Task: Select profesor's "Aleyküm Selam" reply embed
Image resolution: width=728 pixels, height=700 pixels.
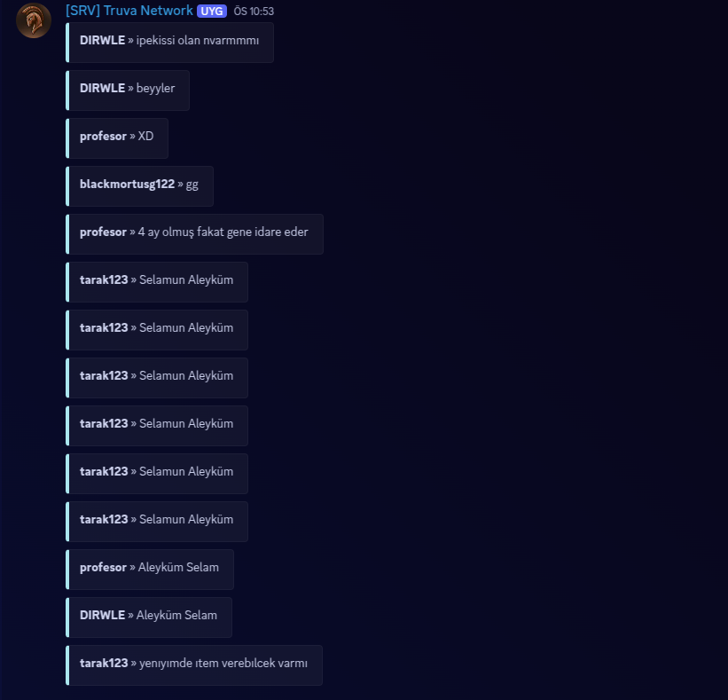Action: pos(151,569)
